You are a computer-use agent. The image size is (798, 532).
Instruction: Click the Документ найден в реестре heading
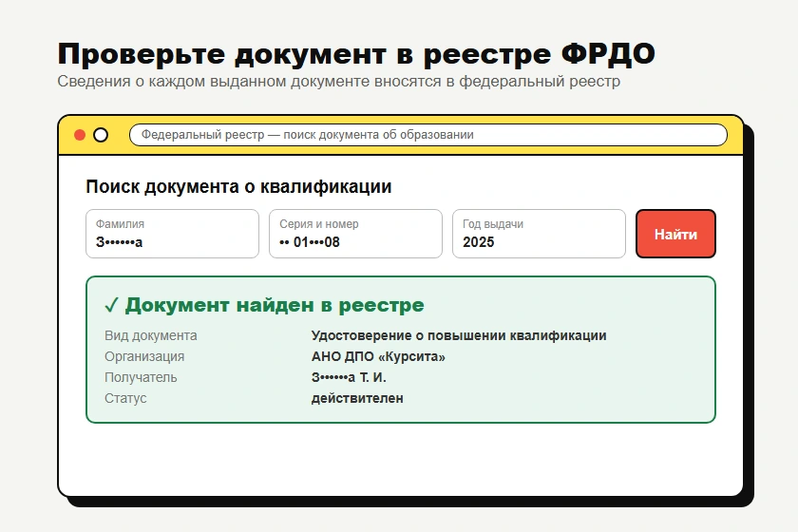tap(275, 305)
